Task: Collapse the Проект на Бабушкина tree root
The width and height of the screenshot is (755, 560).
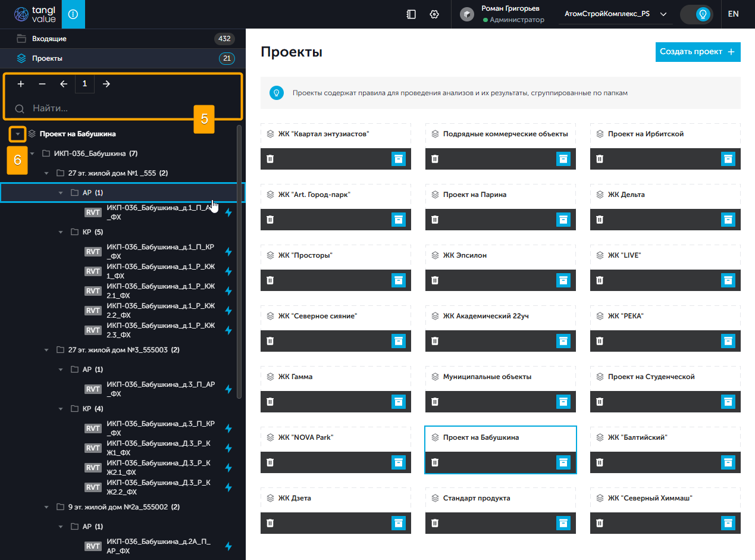Action: click(18, 134)
